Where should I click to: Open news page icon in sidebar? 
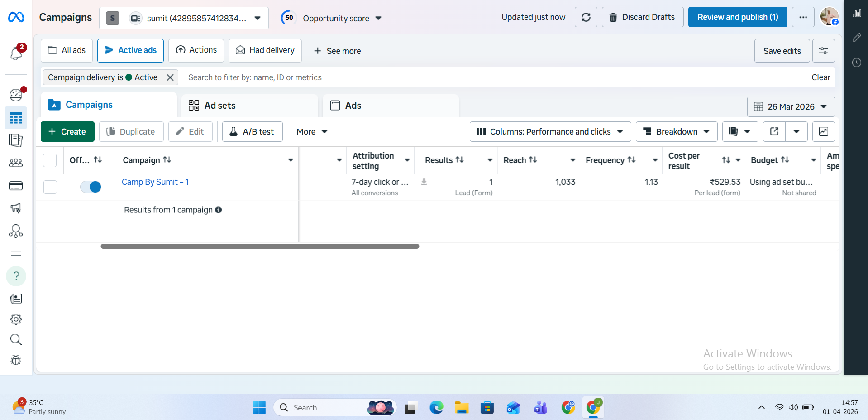click(x=16, y=299)
